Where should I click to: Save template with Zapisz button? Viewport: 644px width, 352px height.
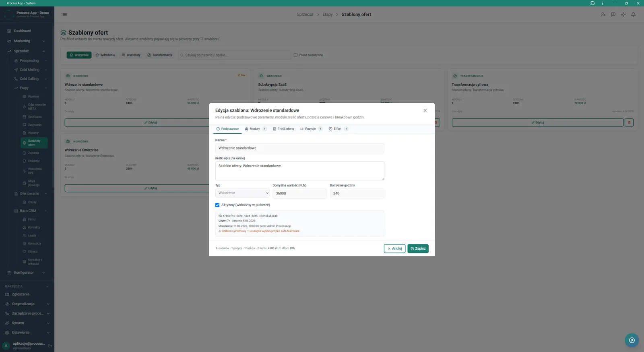(418, 248)
